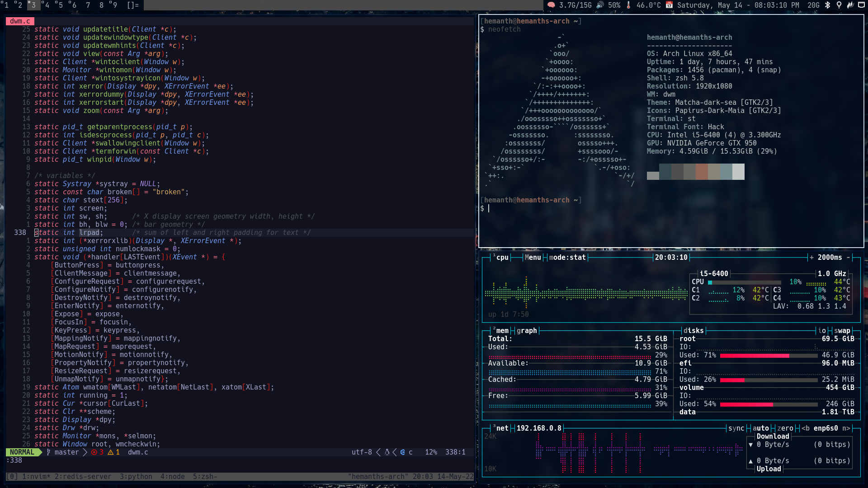Cycle btop mode:stat preset
868x488 pixels.
(x=567, y=258)
